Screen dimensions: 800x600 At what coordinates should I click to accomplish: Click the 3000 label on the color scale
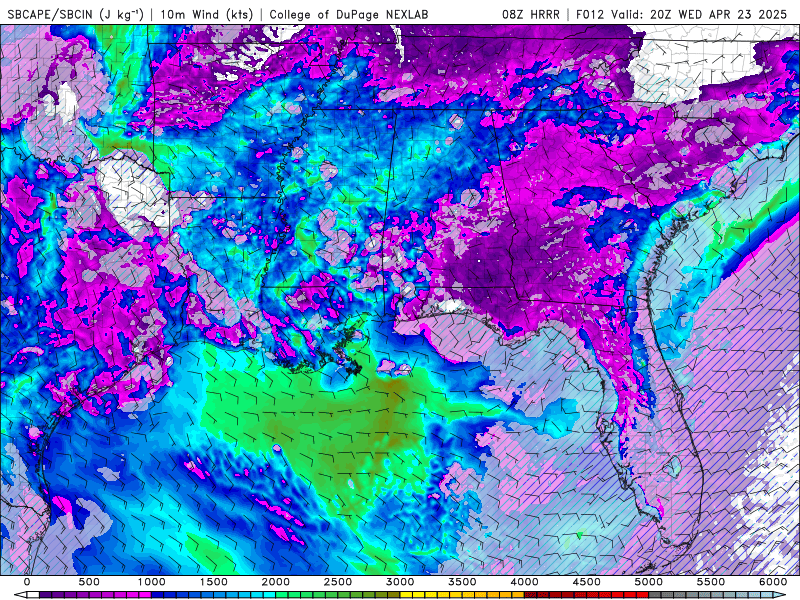[x=401, y=582]
